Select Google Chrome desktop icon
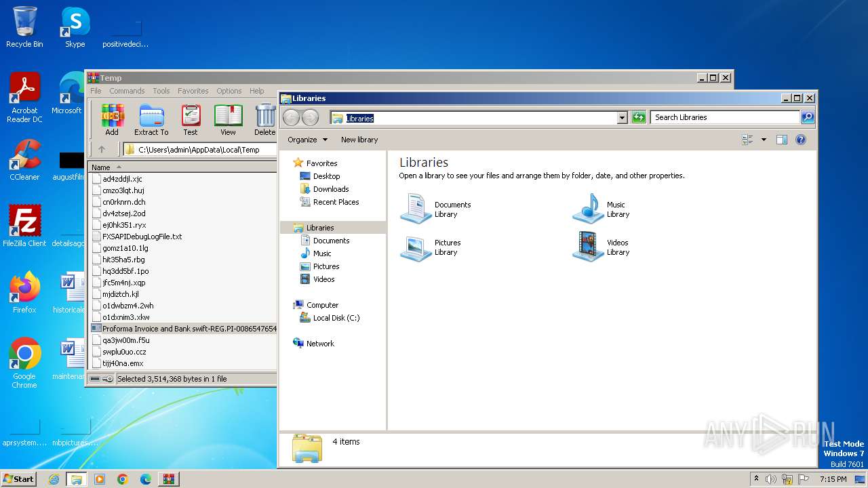Viewport: 868px width, 488px height. coord(24,363)
